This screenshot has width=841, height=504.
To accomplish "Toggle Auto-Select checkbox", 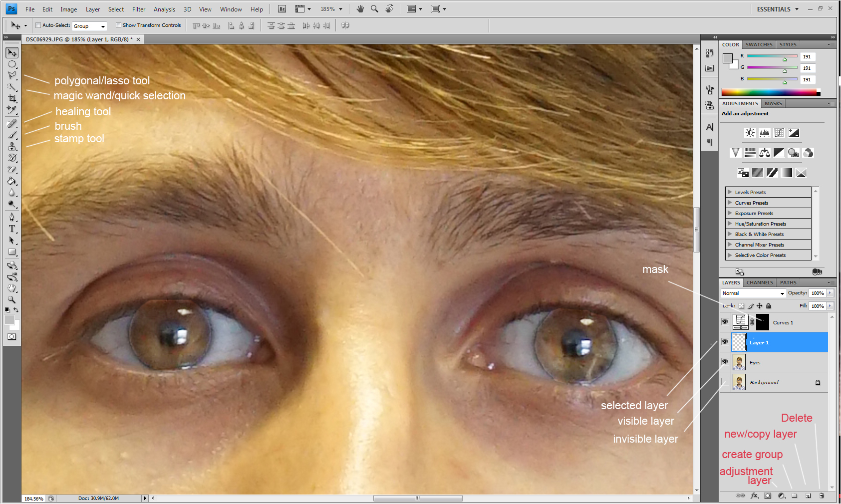I will click(x=38, y=25).
